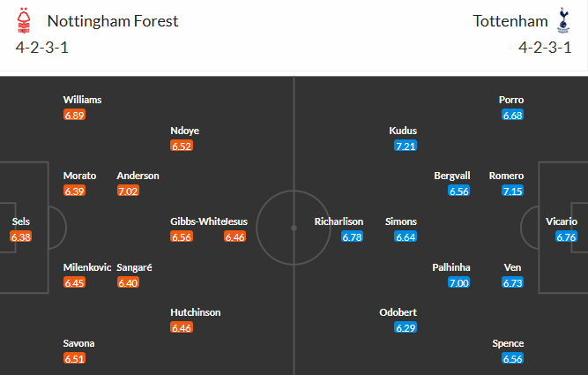Select Palhinha in the lineup
The width and height of the screenshot is (588, 375).
450,267
